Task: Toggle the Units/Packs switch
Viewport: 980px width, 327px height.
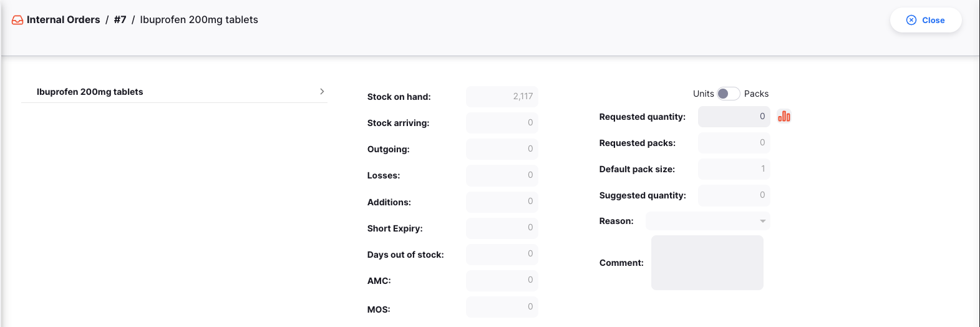Action: (728, 94)
